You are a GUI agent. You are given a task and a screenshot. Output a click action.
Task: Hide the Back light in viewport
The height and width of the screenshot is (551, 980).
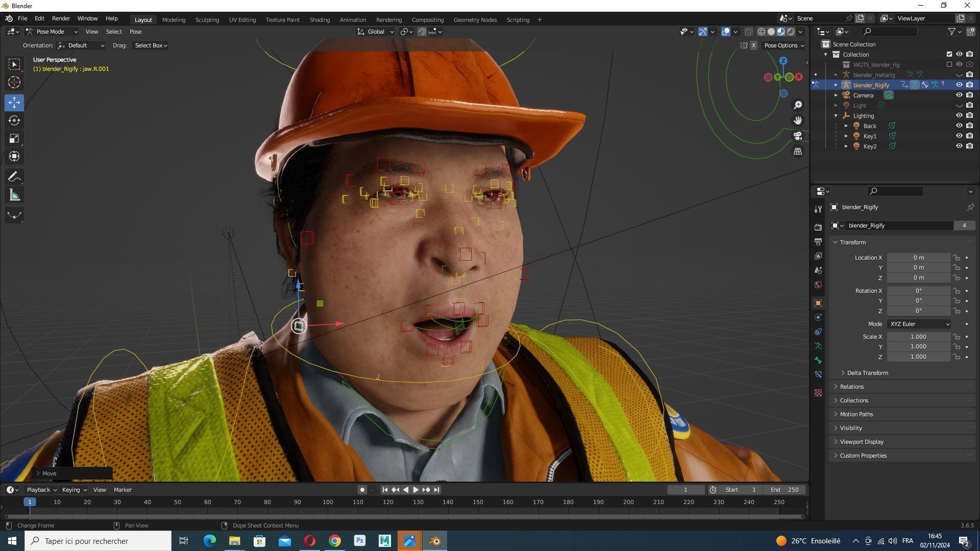959,126
